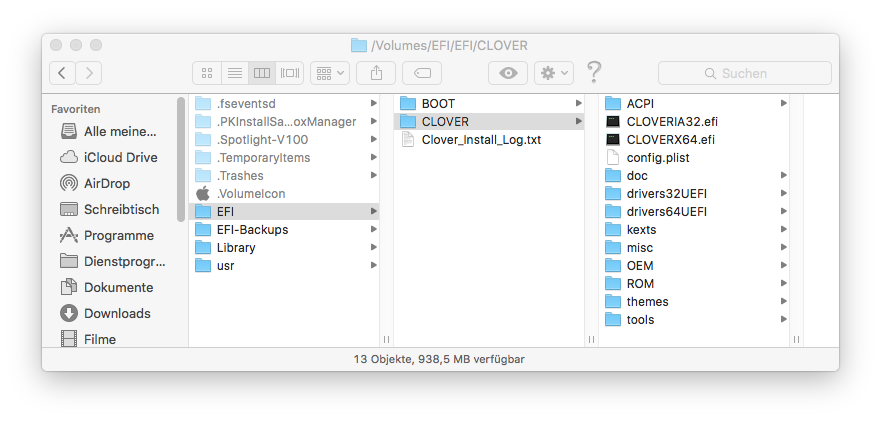Image resolution: width=881 pixels, height=421 pixels.
Task: Select the .Trashes folder
Action: [284, 175]
